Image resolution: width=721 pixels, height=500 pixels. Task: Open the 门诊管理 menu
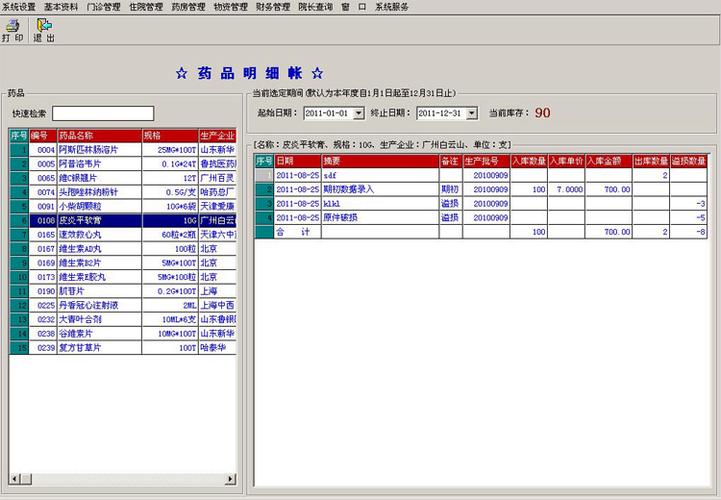[103, 7]
